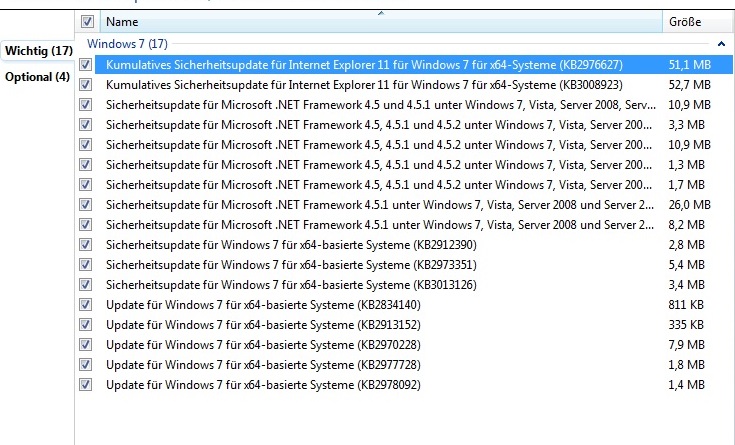Select Update für Windows 7 KB2977728 name
735x445 pixels.
(x=263, y=365)
